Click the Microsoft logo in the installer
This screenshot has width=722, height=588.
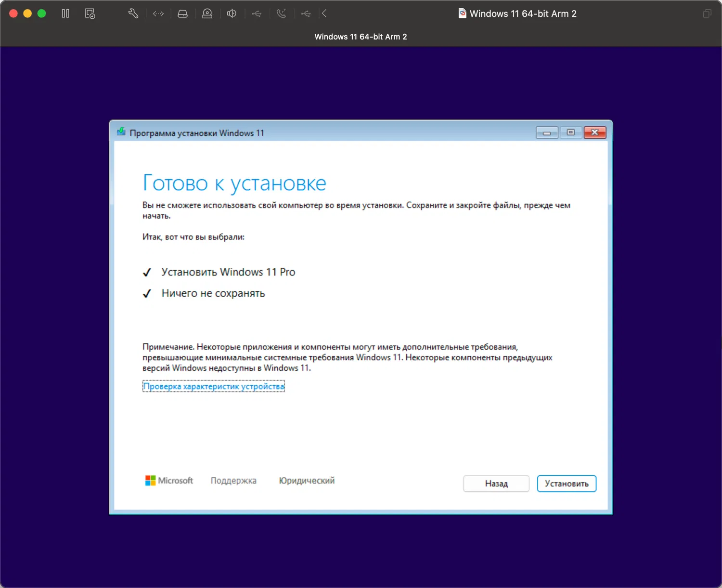click(169, 481)
